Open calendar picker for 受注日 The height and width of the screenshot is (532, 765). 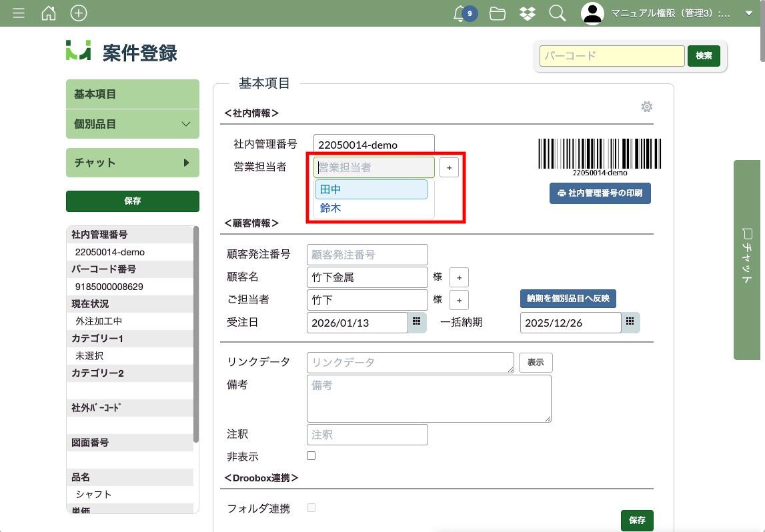(x=417, y=322)
